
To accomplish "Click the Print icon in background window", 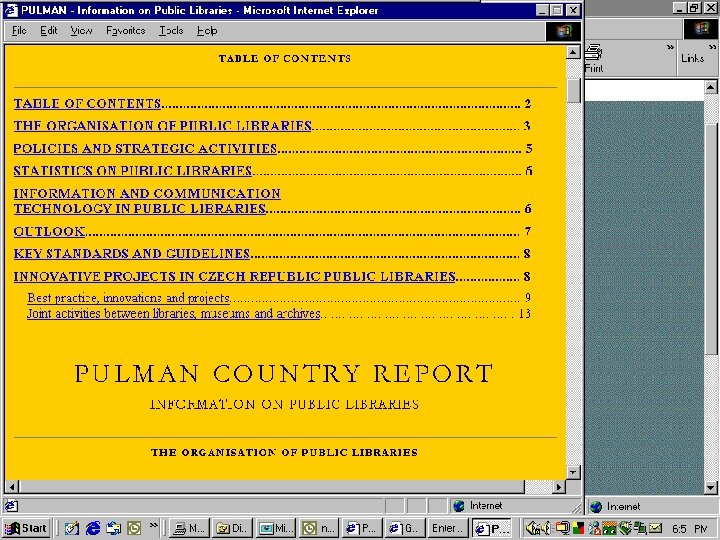I will (594, 52).
